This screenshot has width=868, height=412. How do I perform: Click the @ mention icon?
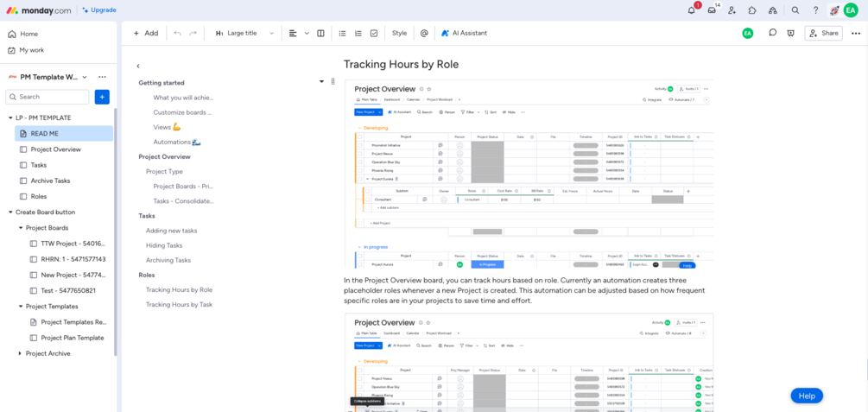pos(424,33)
